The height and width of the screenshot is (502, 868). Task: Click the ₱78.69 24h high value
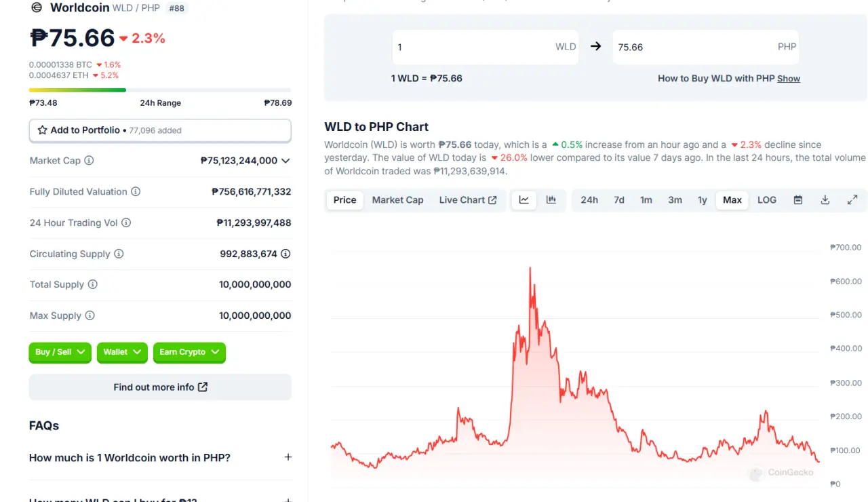point(278,103)
